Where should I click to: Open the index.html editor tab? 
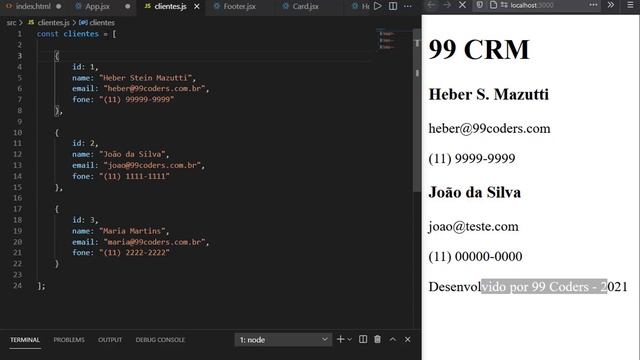33,7
